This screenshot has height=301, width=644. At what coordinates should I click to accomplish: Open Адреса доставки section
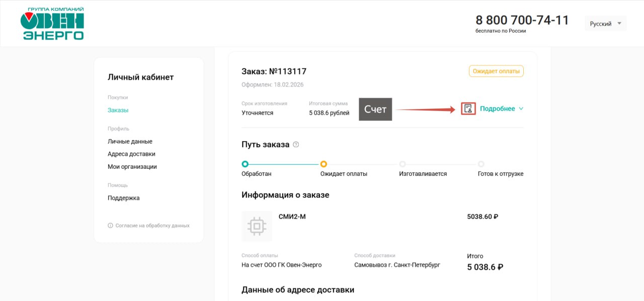(x=131, y=154)
